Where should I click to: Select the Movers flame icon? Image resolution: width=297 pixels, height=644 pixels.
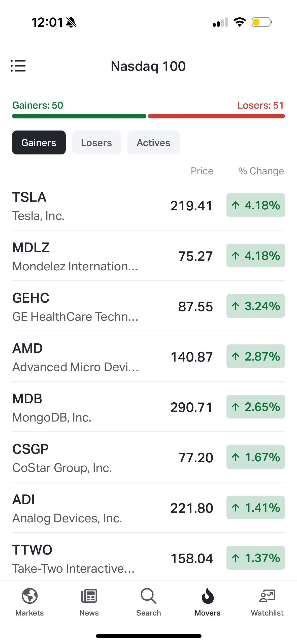tap(208, 596)
